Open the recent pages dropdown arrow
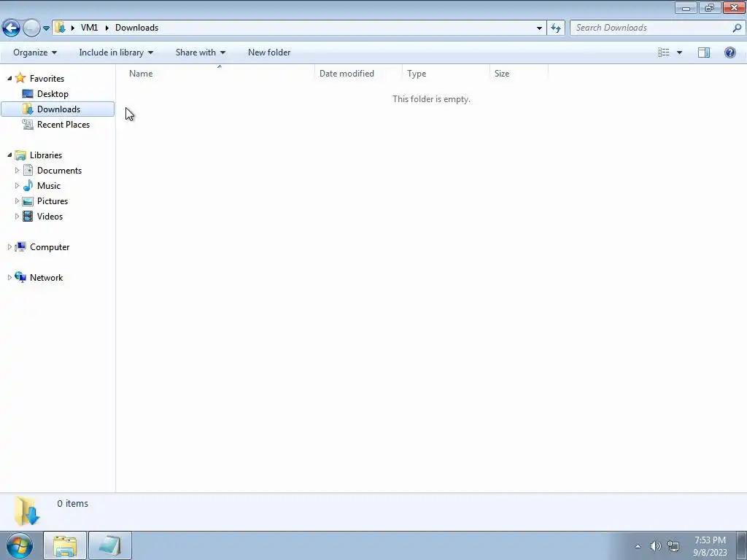747x560 pixels. tap(46, 28)
